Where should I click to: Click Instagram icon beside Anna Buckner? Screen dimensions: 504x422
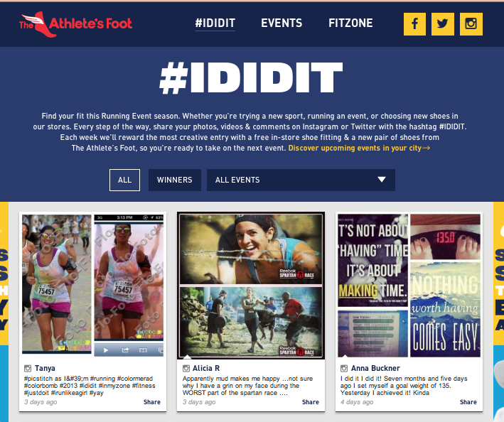click(x=344, y=368)
